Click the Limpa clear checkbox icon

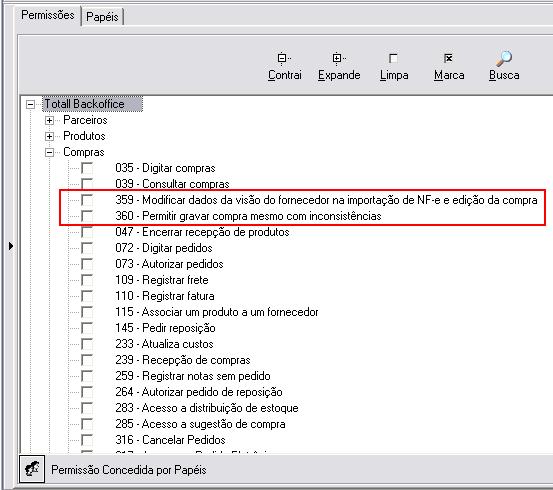point(393,58)
